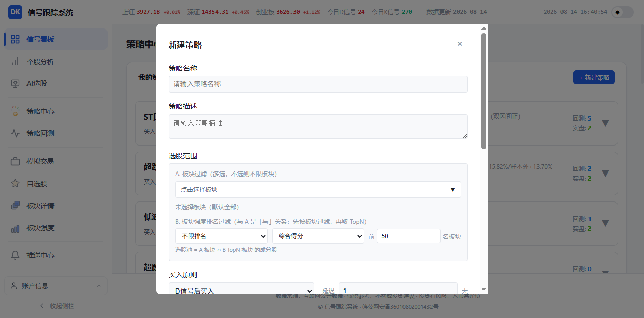Viewport: 644px width, 318px height.
Task: Click the 模拟交易 briefcase icon
Action: (x=15, y=161)
